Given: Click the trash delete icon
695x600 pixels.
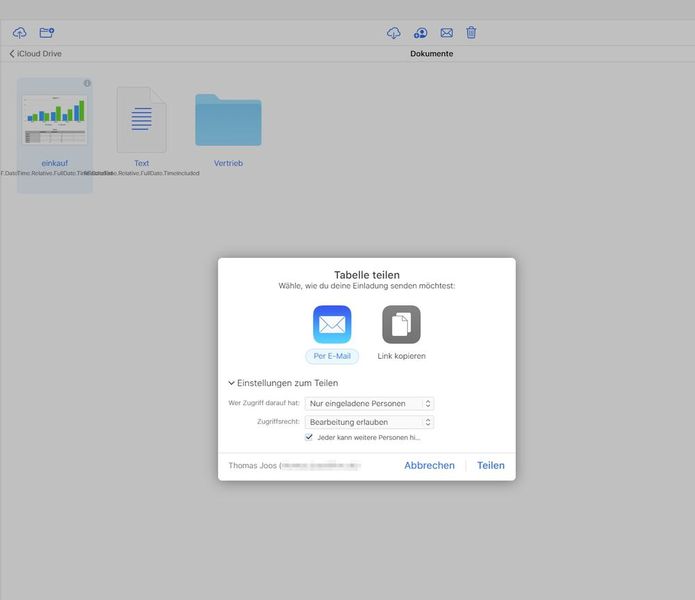Looking at the screenshot, I should pos(471,32).
